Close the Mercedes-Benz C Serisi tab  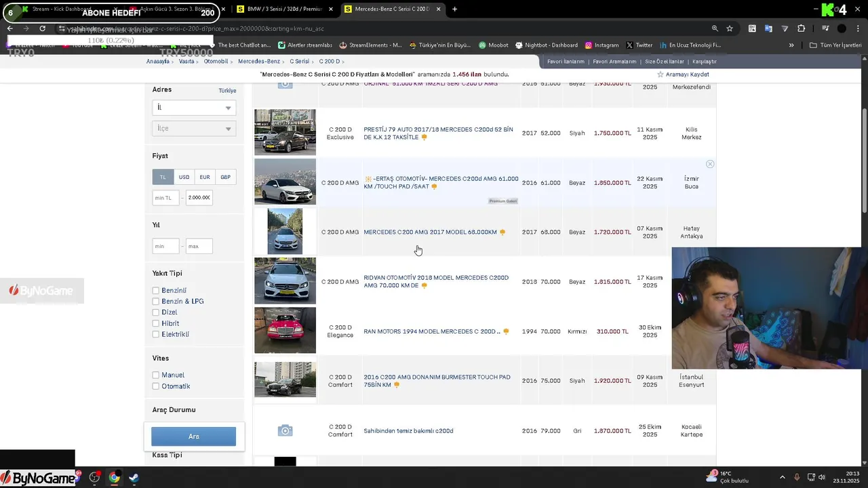click(439, 9)
